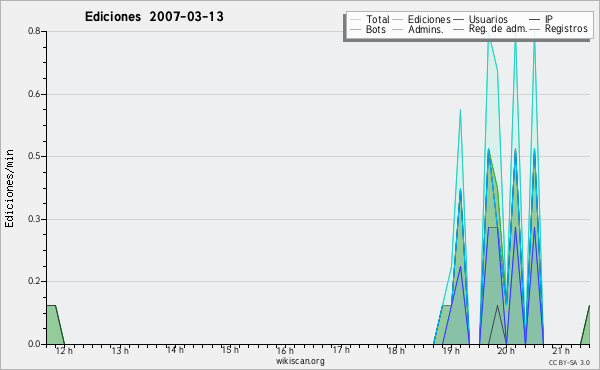Click the 0.6 y-axis value
600x370 pixels.
click(x=34, y=94)
